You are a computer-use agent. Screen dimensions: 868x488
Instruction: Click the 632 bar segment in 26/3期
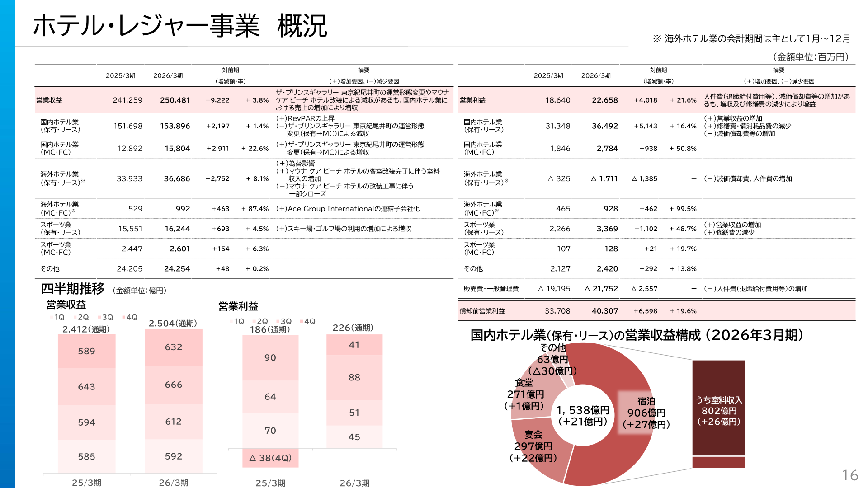[x=174, y=347]
